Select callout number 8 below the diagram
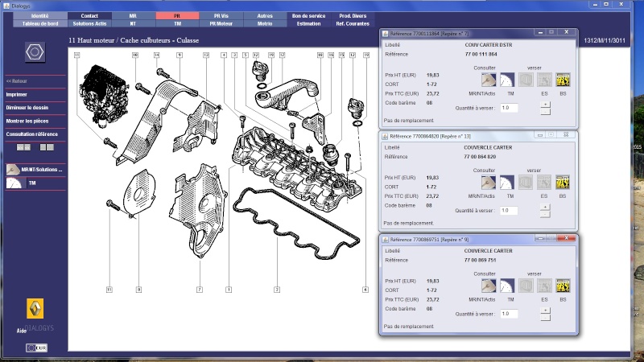 [x=138, y=290]
